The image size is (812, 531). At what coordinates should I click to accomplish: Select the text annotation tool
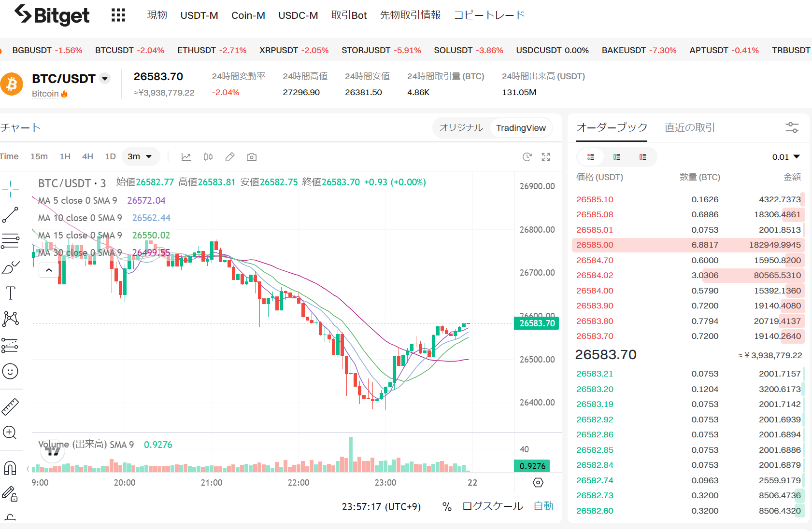10,293
